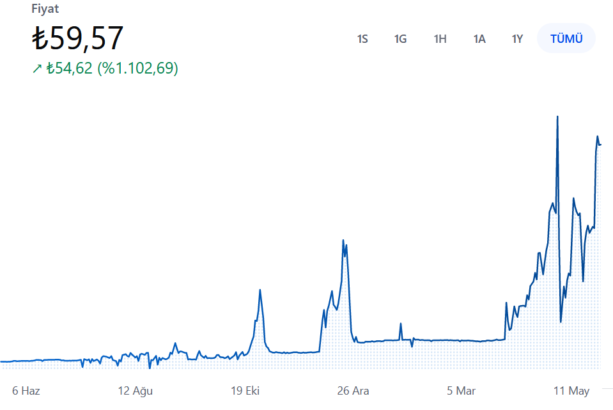
Task: Click the Fiyat label
Action: [x=45, y=9]
